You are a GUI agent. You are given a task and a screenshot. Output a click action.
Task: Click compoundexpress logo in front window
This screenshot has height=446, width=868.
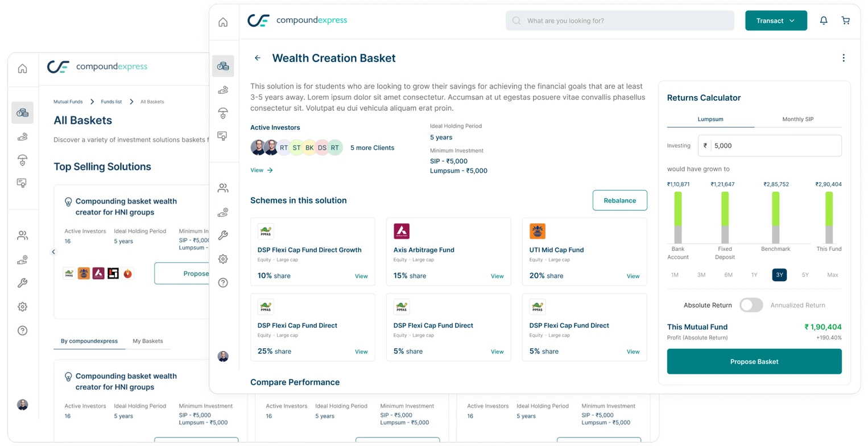297,20
